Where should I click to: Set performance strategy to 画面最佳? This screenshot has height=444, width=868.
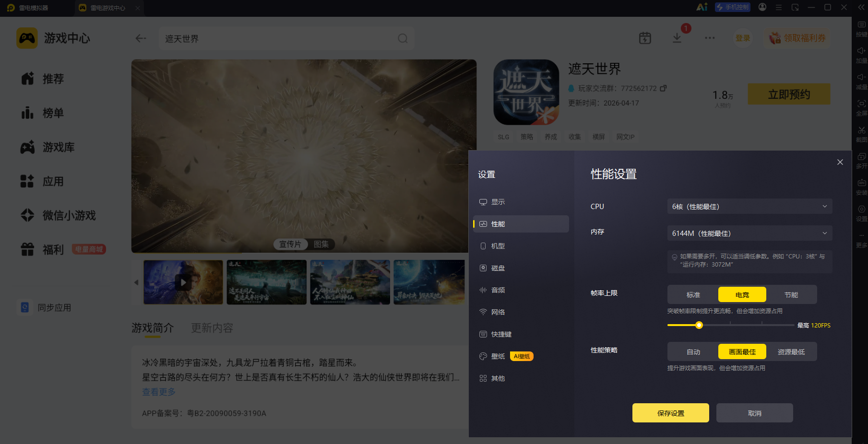click(742, 352)
